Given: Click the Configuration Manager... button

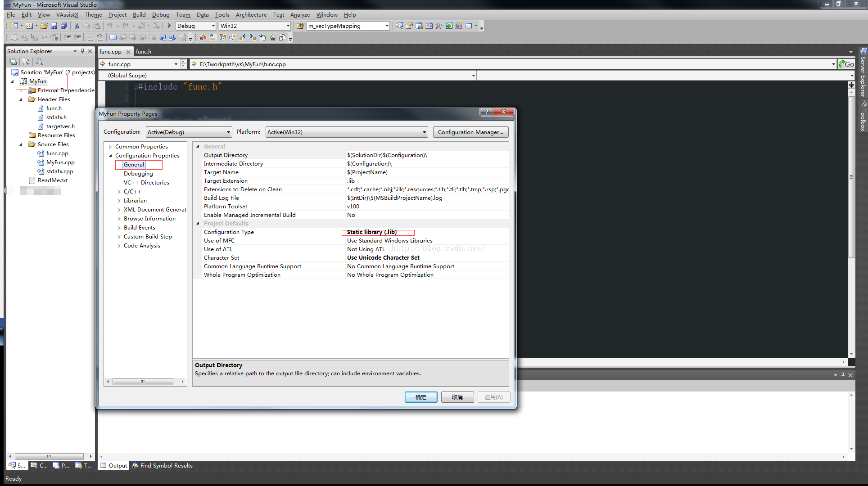Looking at the screenshot, I should (471, 132).
